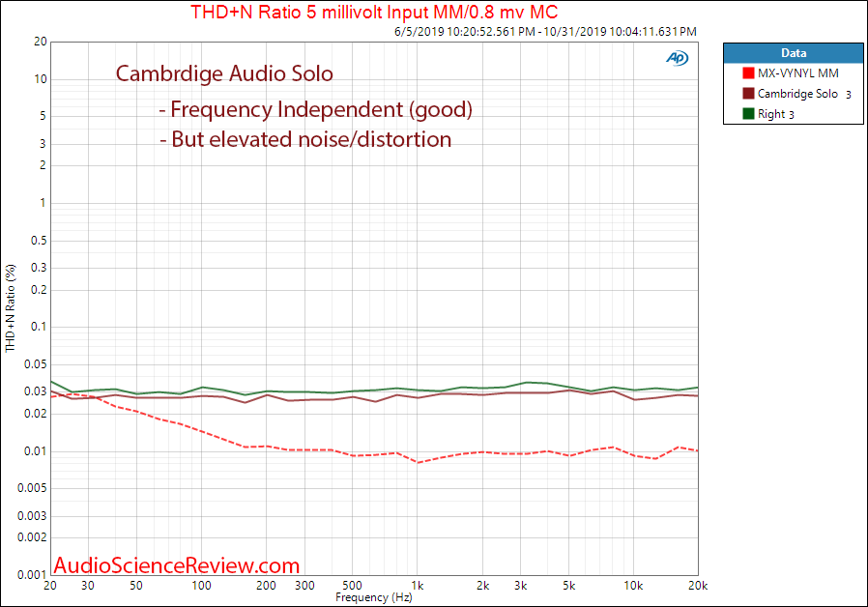Screen dimensions: 868x607
Task: Click the 0.001 tick label on Y axis
Action: point(32,575)
